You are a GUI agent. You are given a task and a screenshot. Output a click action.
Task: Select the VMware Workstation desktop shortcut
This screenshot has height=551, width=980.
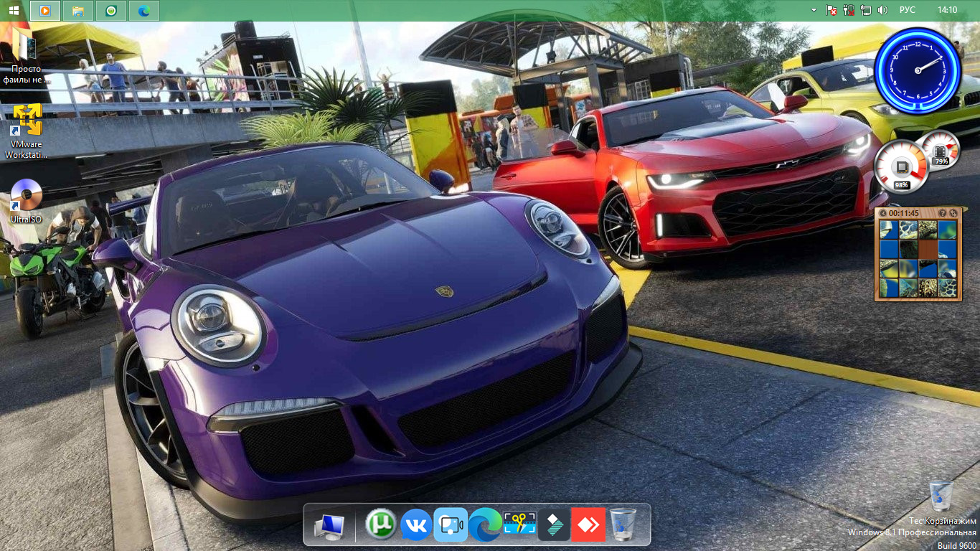click(x=27, y=131)
